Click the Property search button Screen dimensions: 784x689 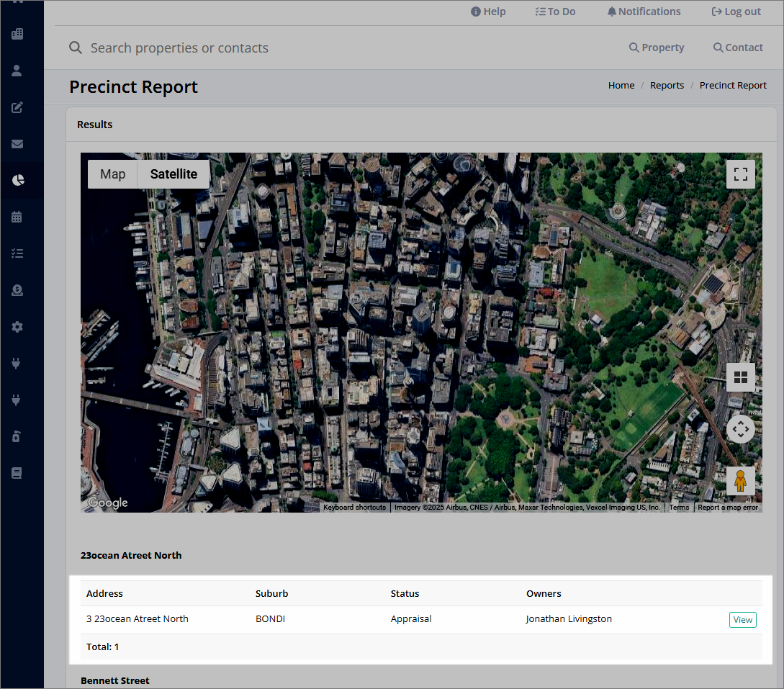tap(657, 48)
